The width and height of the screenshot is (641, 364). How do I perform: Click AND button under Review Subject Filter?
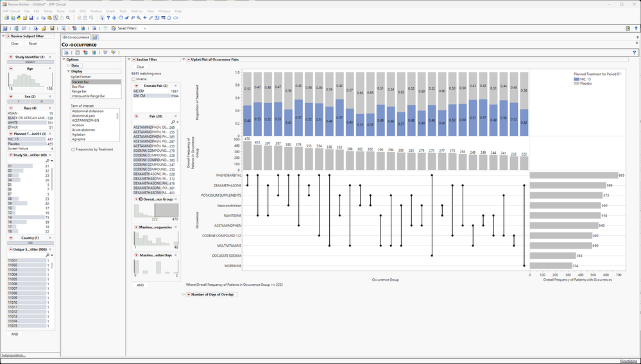15,335
